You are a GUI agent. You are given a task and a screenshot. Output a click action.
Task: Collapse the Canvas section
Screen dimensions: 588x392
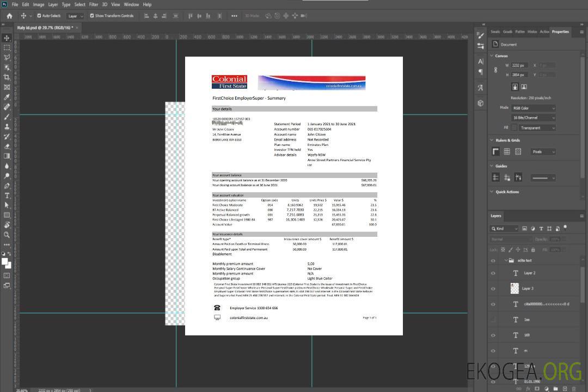tap(492, 56)
